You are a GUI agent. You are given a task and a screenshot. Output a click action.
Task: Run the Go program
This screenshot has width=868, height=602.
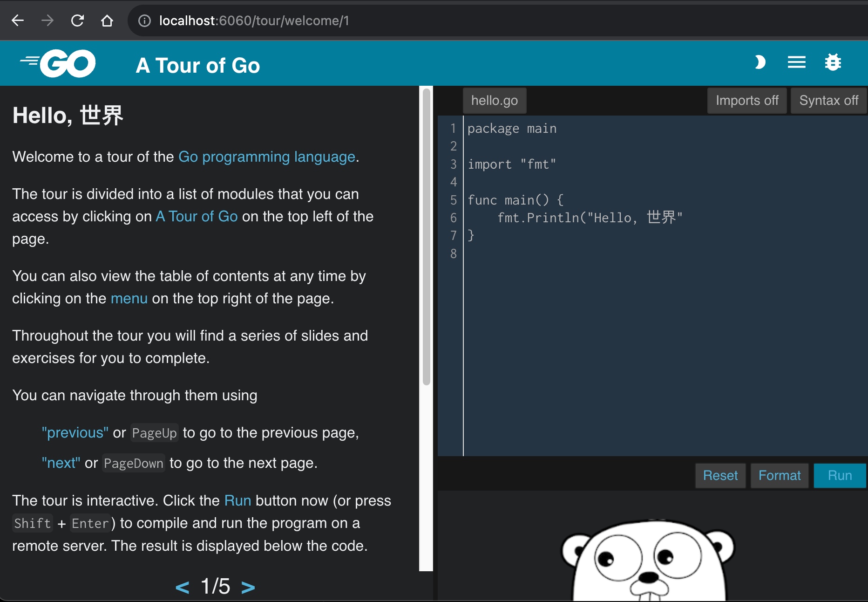coord(839,475)
